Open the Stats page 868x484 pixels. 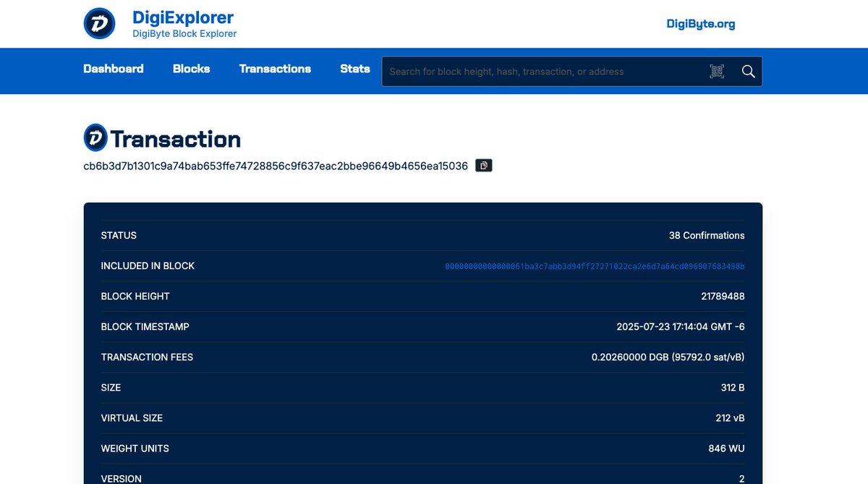coord(355,69)
